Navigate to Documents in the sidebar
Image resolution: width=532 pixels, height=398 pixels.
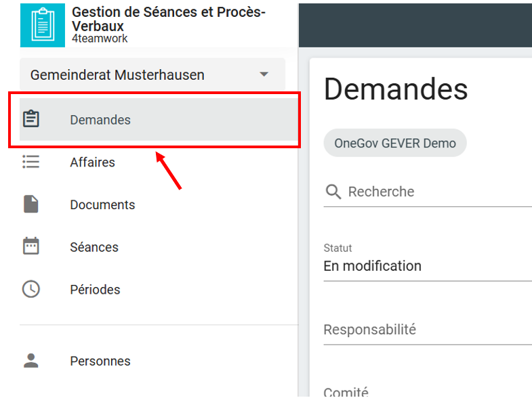102,205
